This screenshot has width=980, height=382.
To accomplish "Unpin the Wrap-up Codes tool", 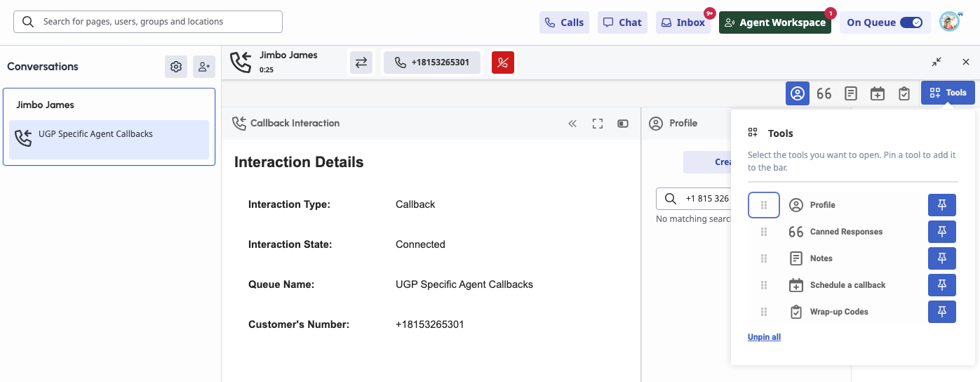I will tap(942, 312).
